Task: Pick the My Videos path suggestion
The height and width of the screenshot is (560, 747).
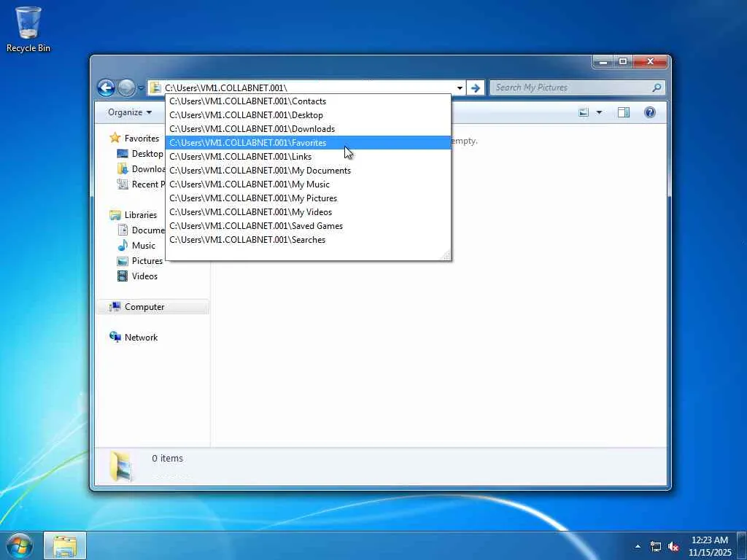Action: [308, 212]
